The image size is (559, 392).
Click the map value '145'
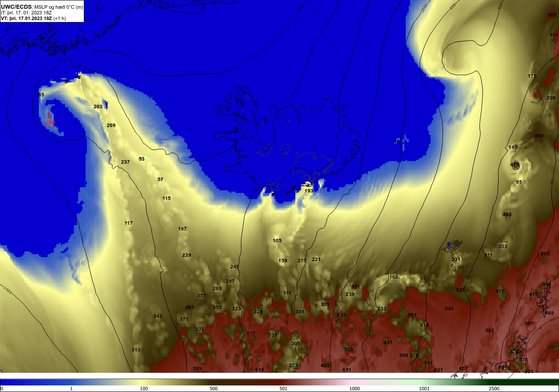tap(513, 147)
